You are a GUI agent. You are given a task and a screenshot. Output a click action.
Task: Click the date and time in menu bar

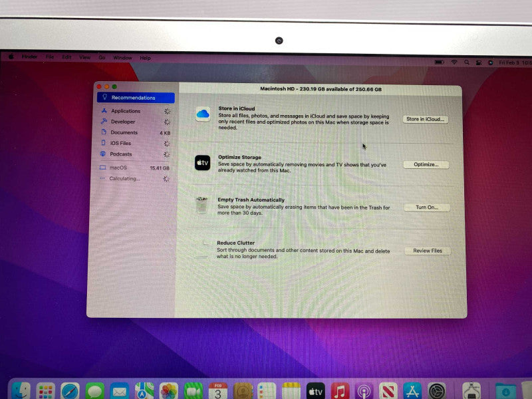point(515,63)
